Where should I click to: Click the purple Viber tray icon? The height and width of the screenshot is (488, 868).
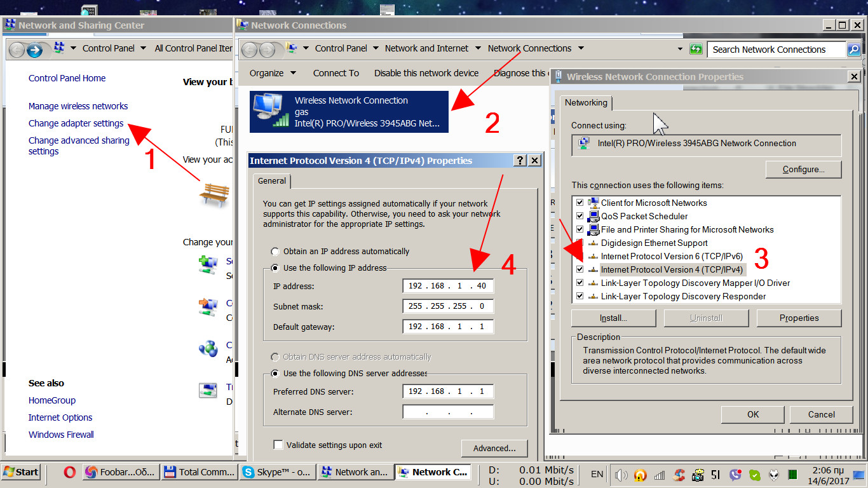point(736,474)
